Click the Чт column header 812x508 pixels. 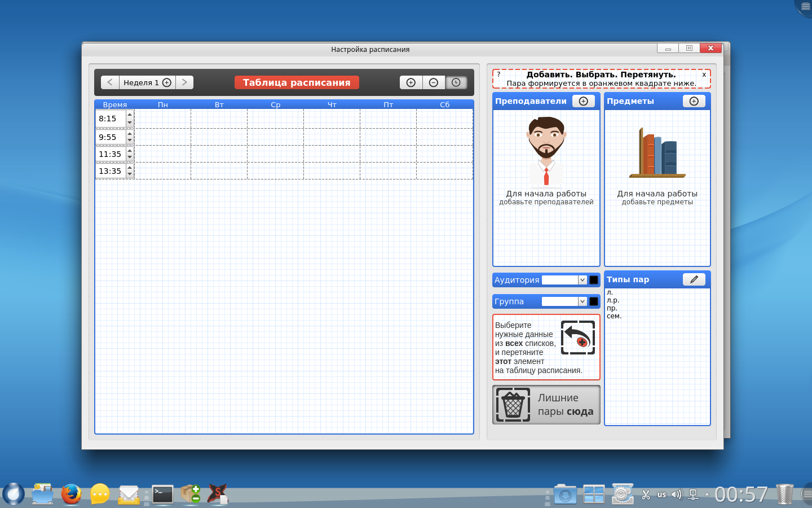point(332,104)
